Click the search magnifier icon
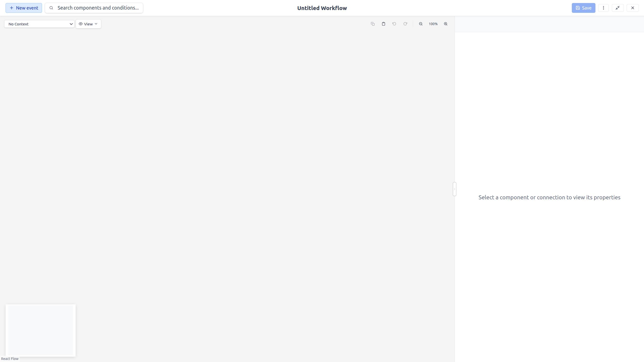The height and width of the screenshot is (362, 644). pyautogui.click(x=51, y=8)
